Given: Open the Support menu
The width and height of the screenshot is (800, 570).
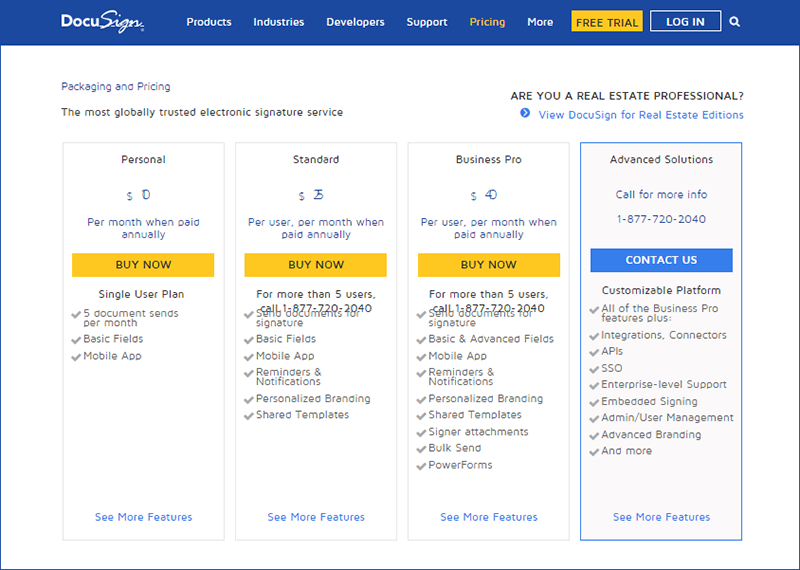Looking at the screenshot, I should tap(427, 22).
